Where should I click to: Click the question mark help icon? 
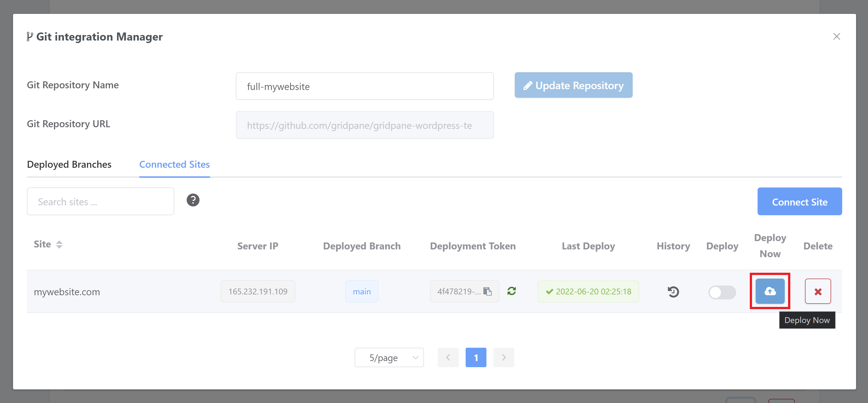pyautogui.click(x=193, y=200)
